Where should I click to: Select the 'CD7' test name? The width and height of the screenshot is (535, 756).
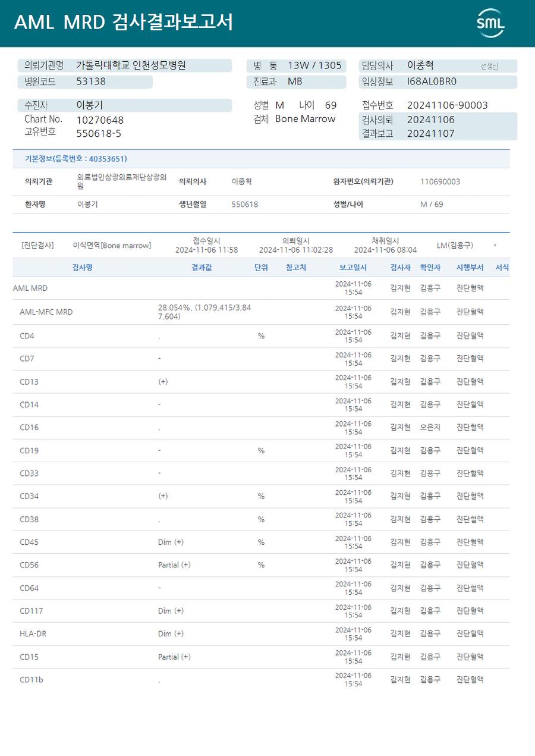tap(27, 359)
